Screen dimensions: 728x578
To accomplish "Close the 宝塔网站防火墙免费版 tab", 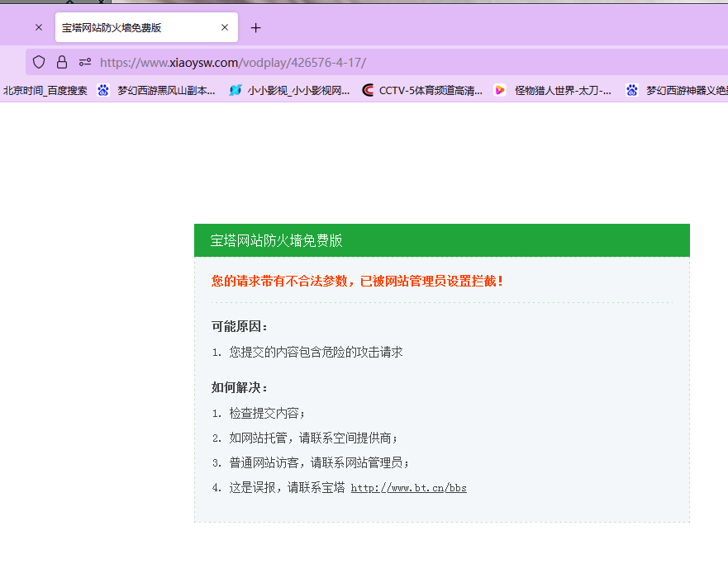I will (x=225, y=27).
